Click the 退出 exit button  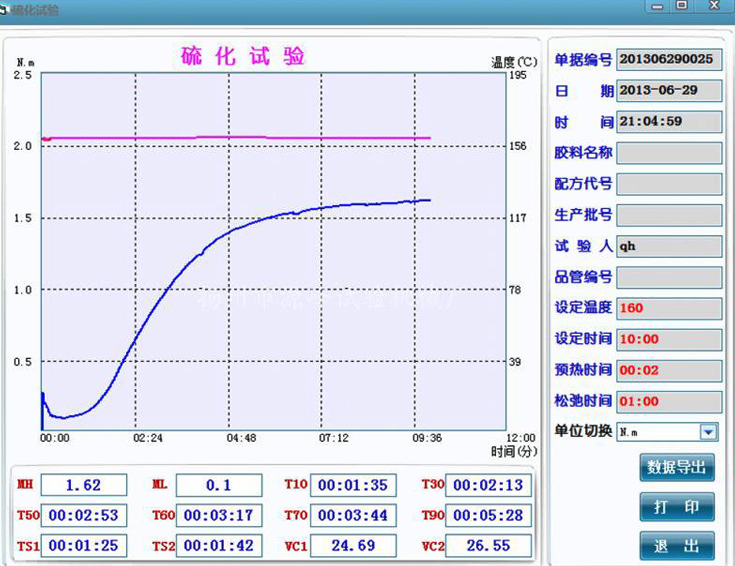pyautogui.click(x=677, y=546)
